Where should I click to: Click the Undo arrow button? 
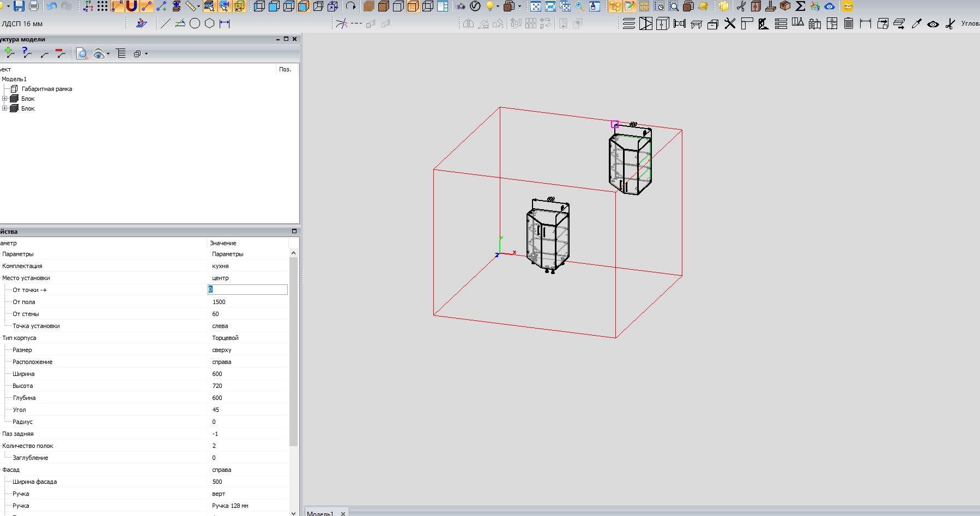click(x=51, y=7)
